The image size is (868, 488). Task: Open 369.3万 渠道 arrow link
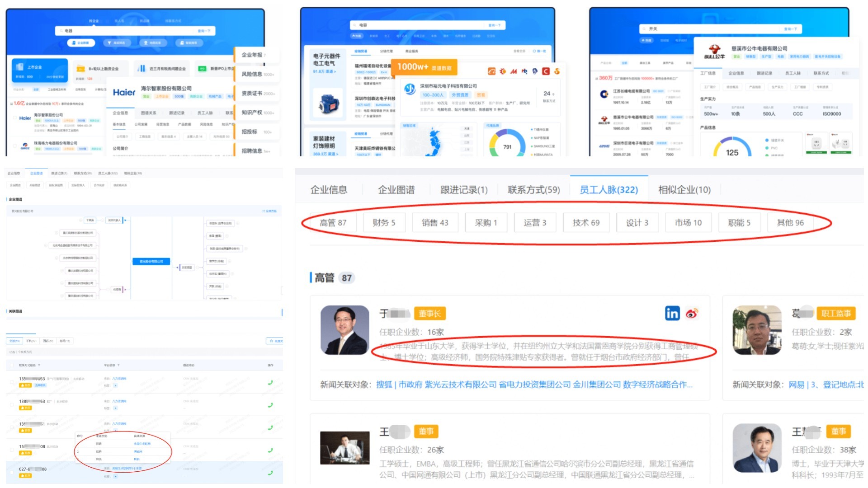tap(325, 154)
